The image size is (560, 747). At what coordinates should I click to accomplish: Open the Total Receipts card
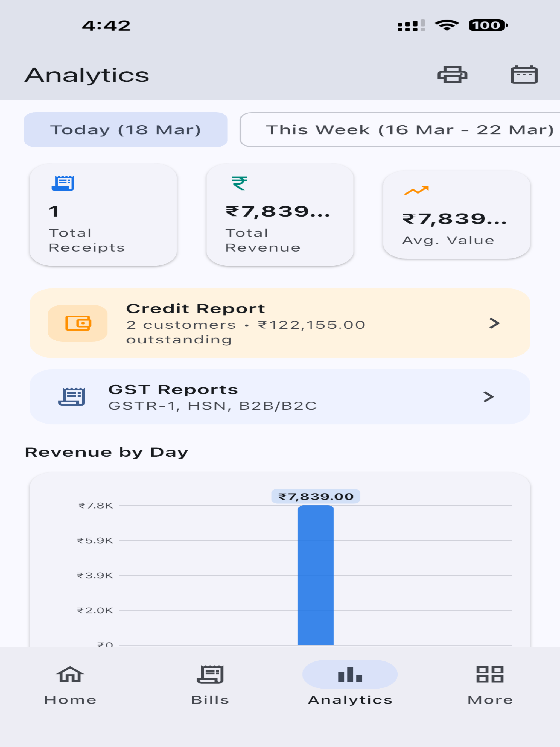[x=103, y=215]
